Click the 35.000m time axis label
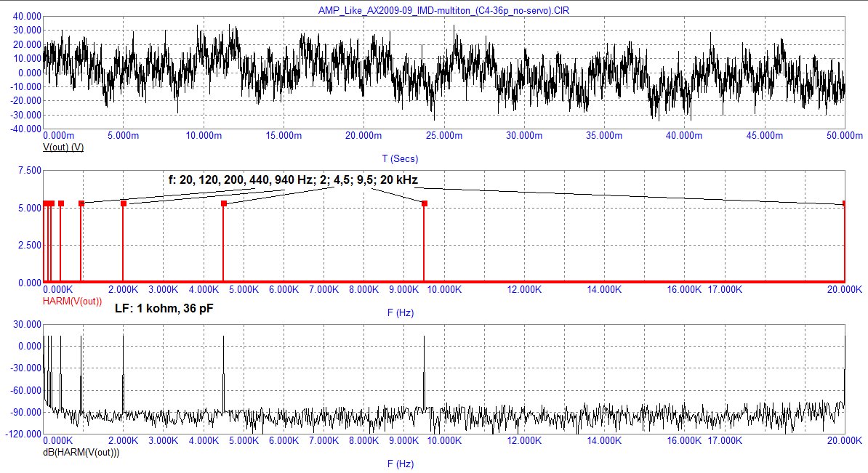Image resolution: width=868 pixels, height=473 pixels. click(x=605, y=136)
